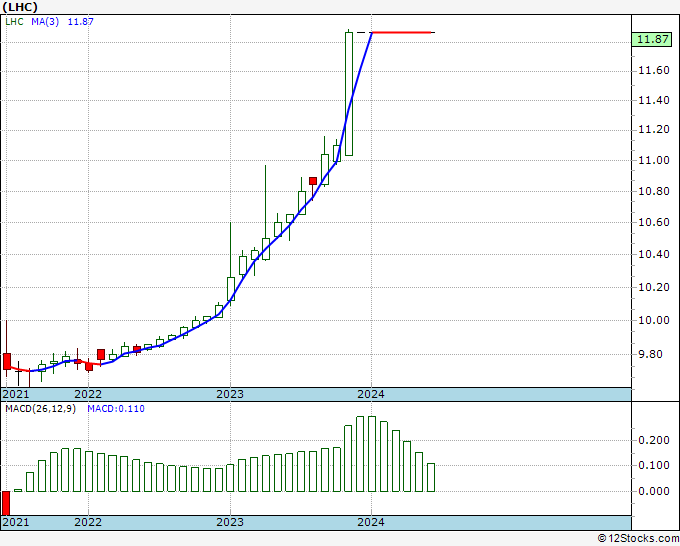Viewport: 680px width, 546px height.
Task: Click the 0.100 MACD axis label
Action: [x=654, y=466]
